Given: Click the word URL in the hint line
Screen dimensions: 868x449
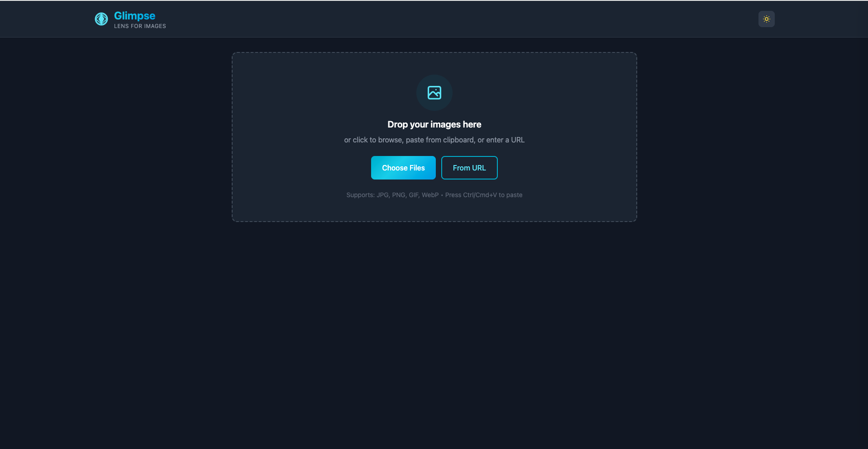Looking at the screenshot, I should (518, 140).
